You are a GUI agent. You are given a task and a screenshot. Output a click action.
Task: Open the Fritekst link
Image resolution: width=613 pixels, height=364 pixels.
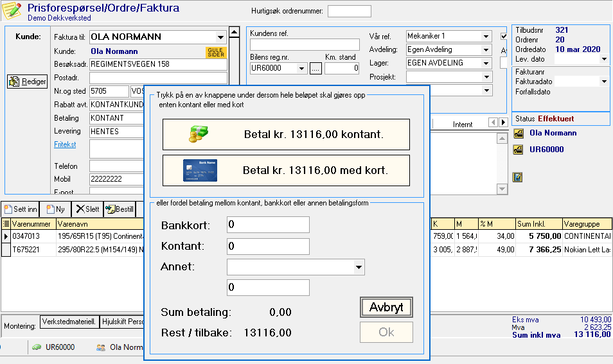[x=65, y=144]
